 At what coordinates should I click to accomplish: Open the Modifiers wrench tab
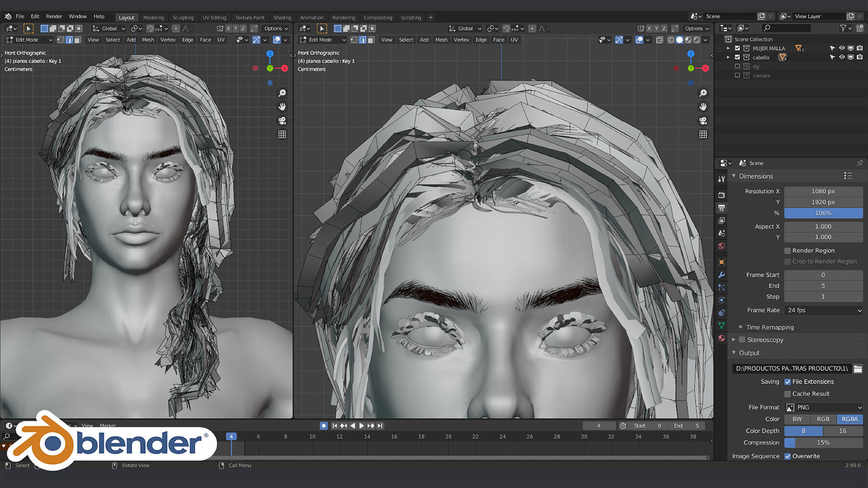721,275
